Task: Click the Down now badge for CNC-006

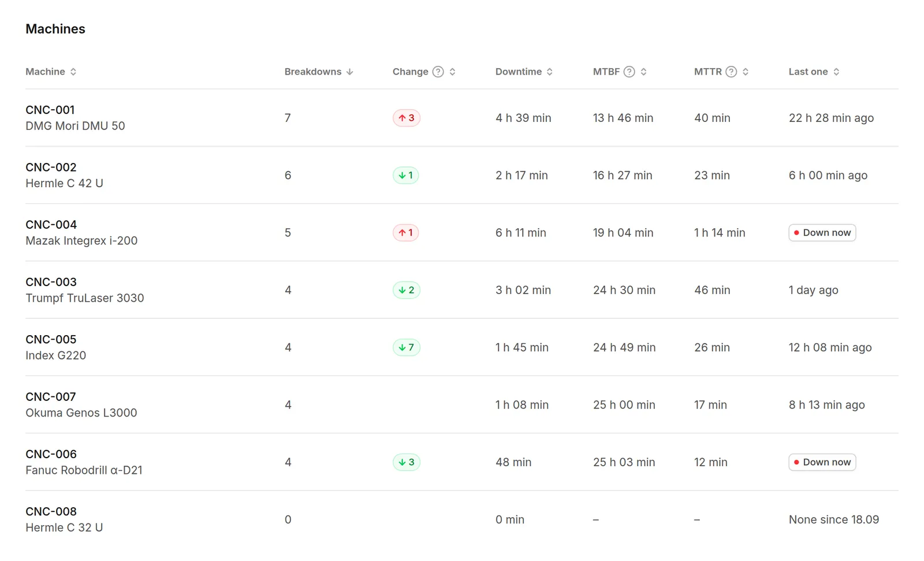Action: coord(822,462)
